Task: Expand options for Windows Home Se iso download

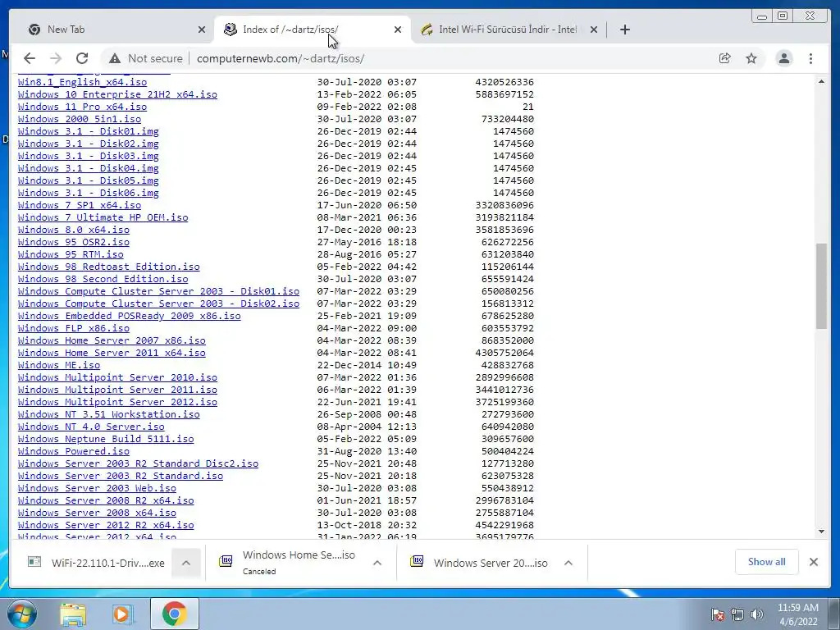Action: [377, 563]
